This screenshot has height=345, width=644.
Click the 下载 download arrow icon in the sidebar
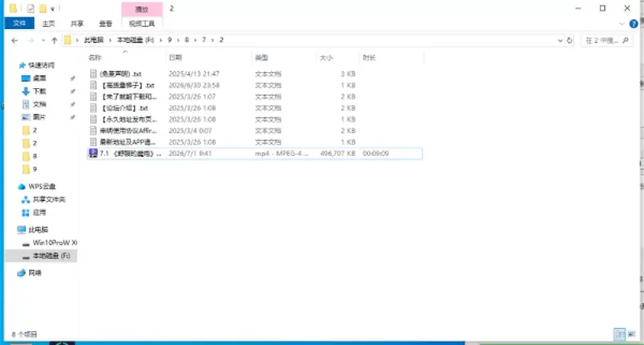coord(26,91)
